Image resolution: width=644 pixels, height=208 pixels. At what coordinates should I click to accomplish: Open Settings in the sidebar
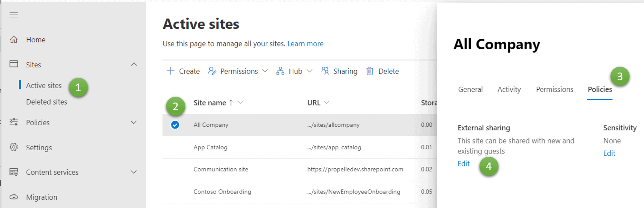click(x=39, y=147)
